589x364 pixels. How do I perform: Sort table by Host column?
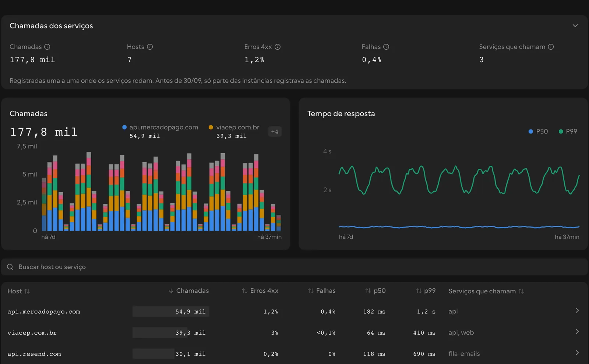tap(18, 291)
